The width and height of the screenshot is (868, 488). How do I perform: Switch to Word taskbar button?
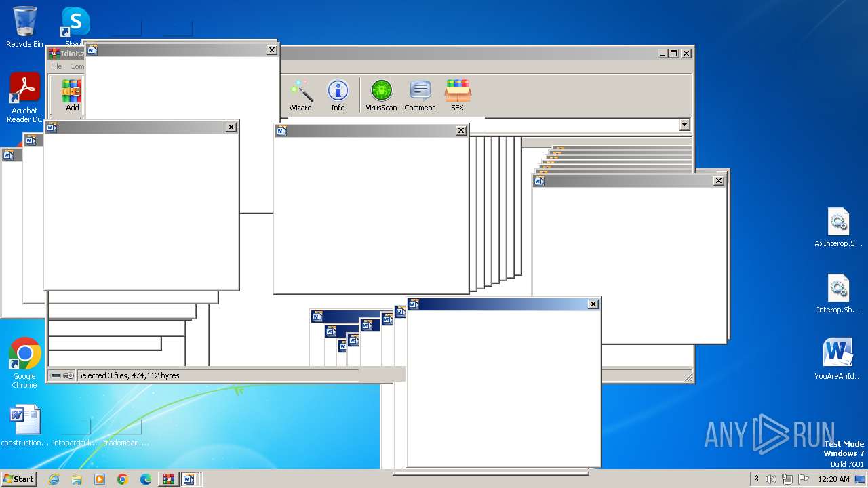point(189,479)
